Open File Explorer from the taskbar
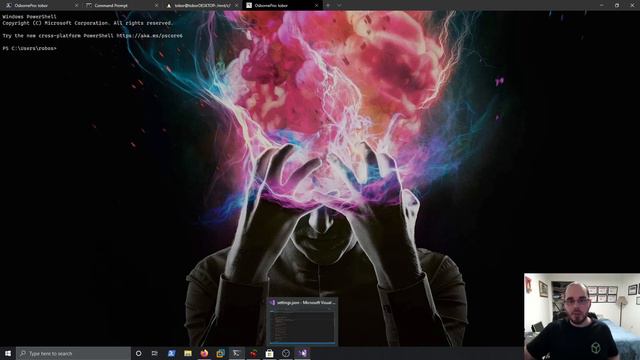The height and width of the screenshot is (360, 640). [x=188, y=353]
